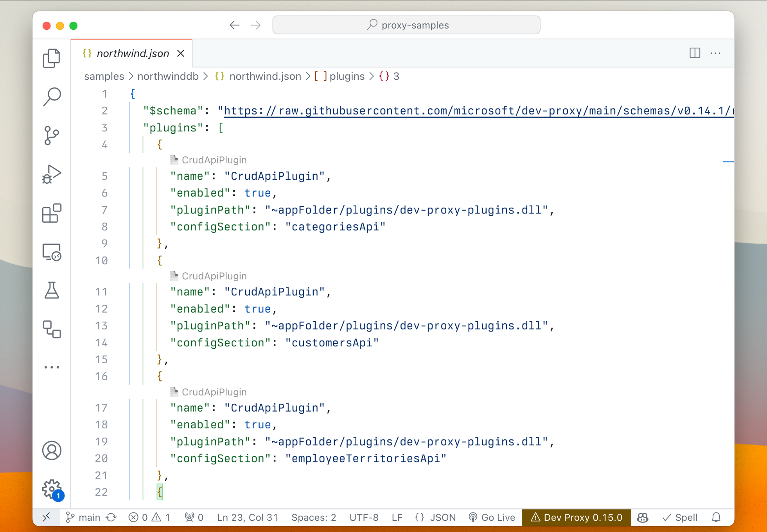The image size is (767, 532).
Task: Open the plugins breadcrumb dropdown
Action: coord(347,76)
